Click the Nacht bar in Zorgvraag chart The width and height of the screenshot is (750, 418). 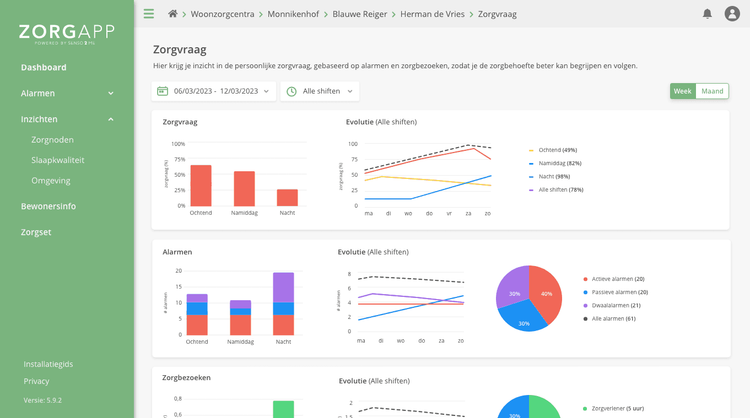287,198
